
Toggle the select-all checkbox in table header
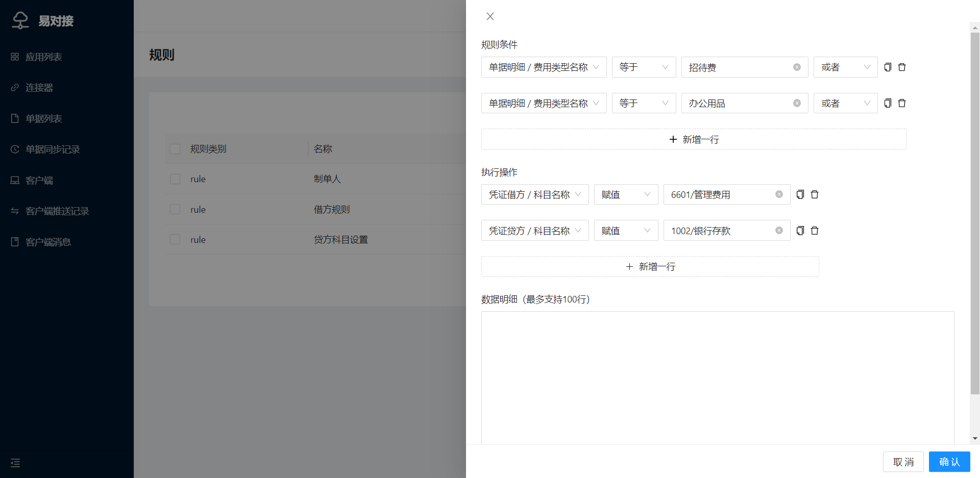pos(175,149)
